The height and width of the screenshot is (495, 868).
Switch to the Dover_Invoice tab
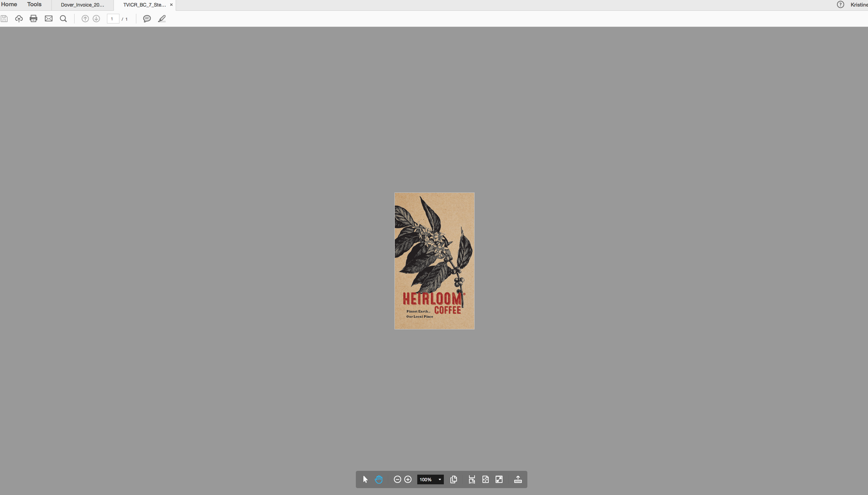tap(82, 5)
